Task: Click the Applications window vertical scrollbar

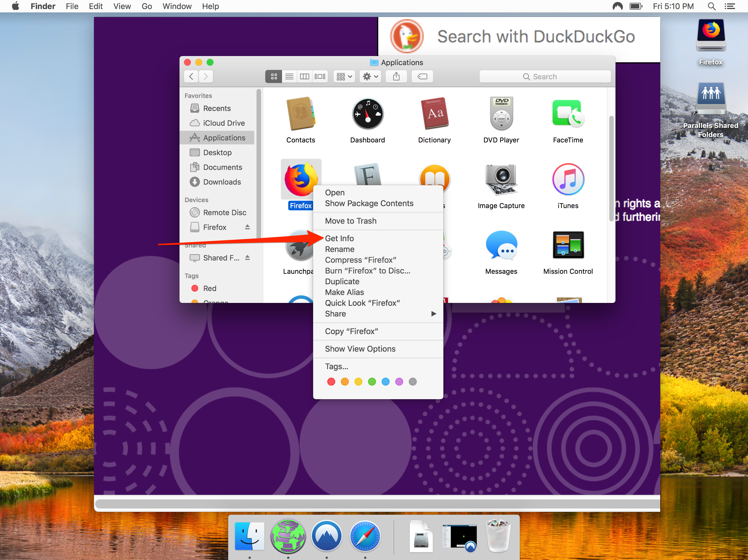Action: 611,168
